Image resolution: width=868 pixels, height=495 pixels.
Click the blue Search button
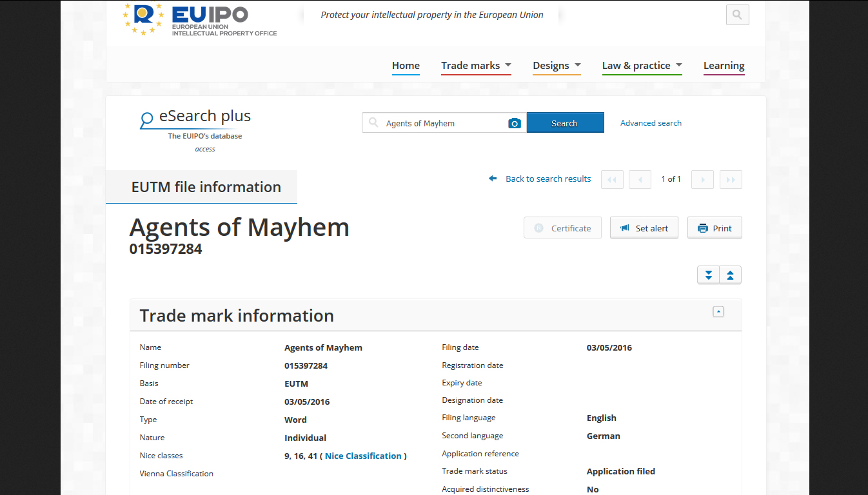pyautogui.click(x=565, y=122)
